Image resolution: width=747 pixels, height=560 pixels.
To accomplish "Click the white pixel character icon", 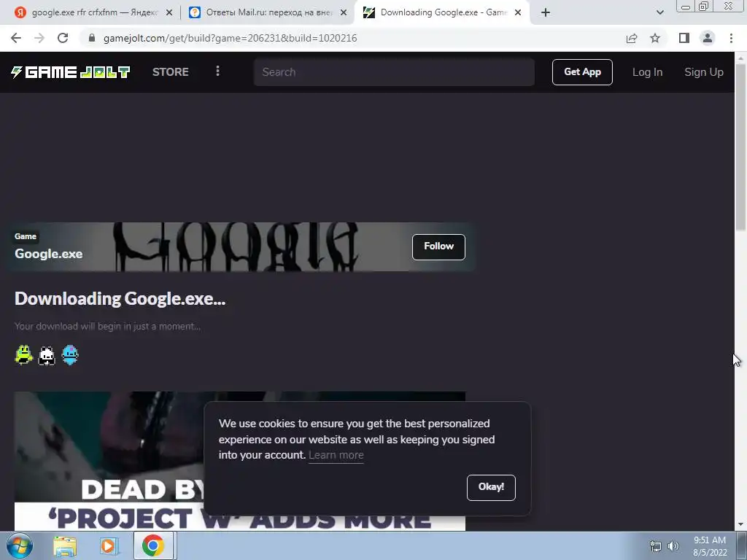I will pyautogui.click(x=47, y=355).
